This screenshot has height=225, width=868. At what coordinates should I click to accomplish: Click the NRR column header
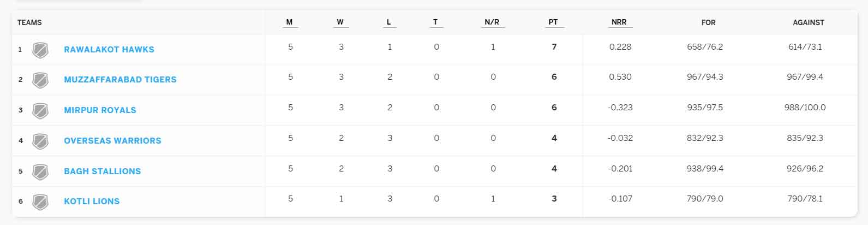click(x=619, y=22)
